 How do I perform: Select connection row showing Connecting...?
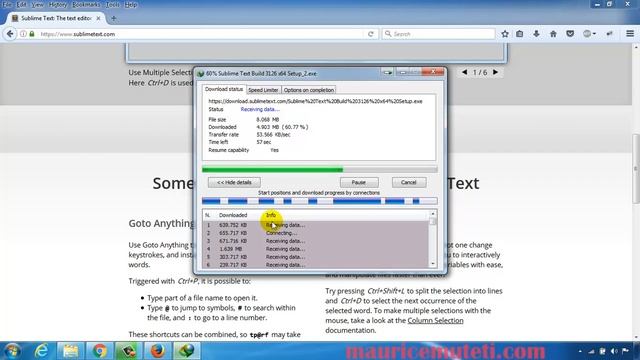coord(316,233)
